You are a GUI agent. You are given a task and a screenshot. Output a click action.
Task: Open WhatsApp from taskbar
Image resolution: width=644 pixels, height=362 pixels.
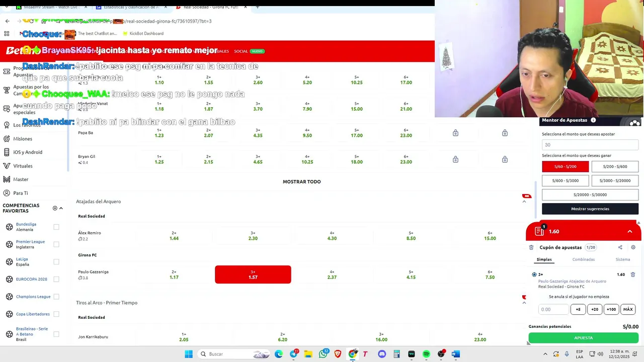[323, 354]
